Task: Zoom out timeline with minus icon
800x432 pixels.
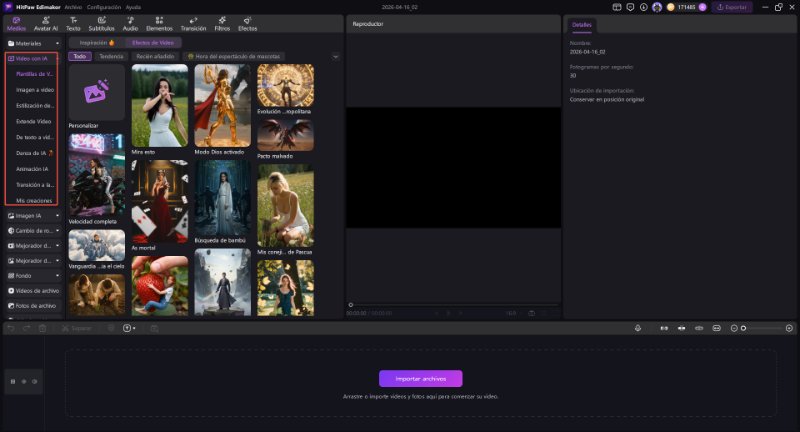Action: tap(734, 328)
